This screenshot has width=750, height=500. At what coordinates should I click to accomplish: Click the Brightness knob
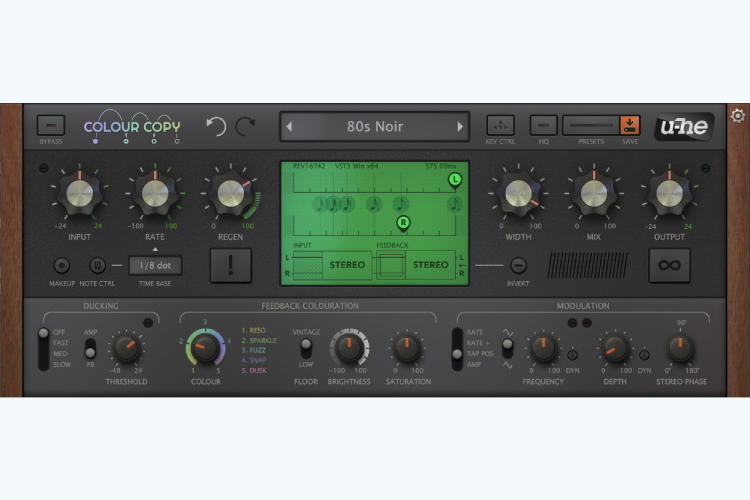coord(349,348)
